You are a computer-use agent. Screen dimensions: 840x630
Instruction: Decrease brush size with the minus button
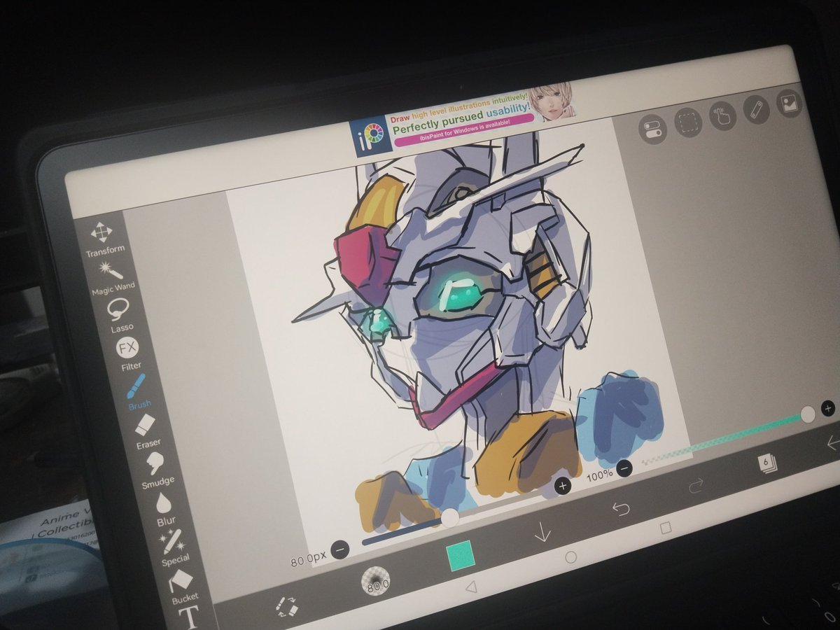340,550
